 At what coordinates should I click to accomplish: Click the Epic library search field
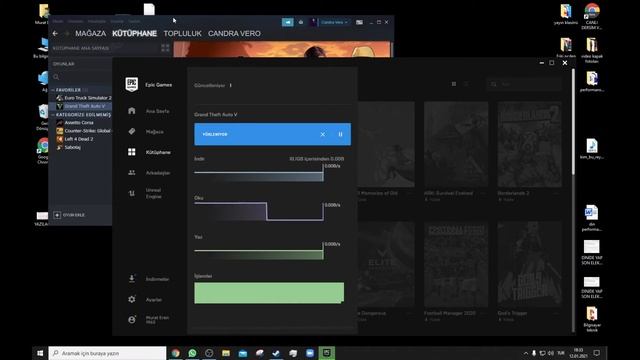pos(525,84)
